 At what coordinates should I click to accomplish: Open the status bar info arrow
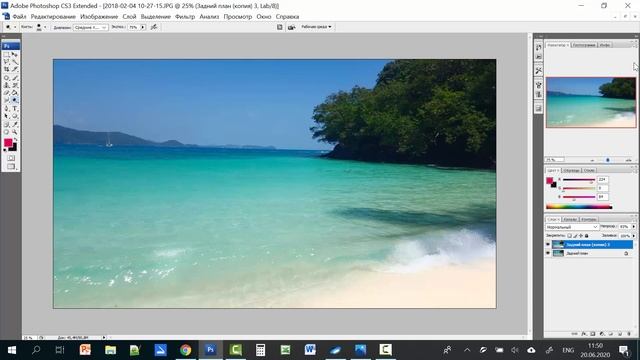point(104,338)
